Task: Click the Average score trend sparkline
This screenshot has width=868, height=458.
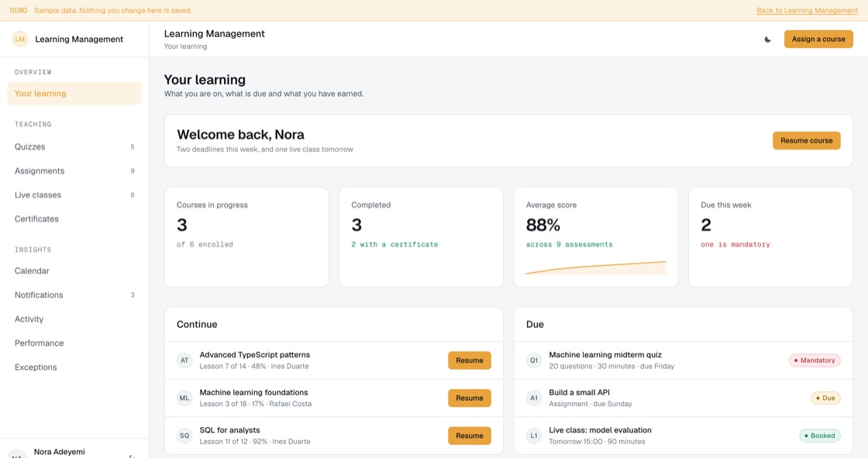Action: (596, 268)
